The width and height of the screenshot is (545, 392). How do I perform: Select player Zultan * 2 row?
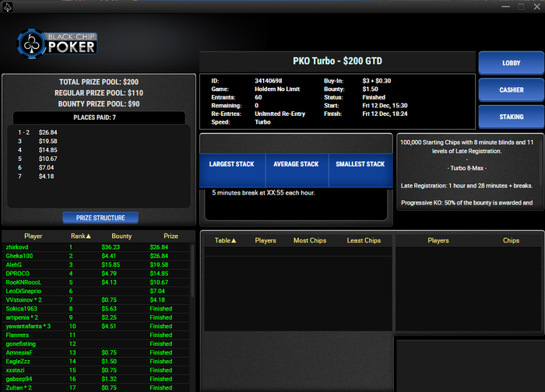(x=97, y=387)
